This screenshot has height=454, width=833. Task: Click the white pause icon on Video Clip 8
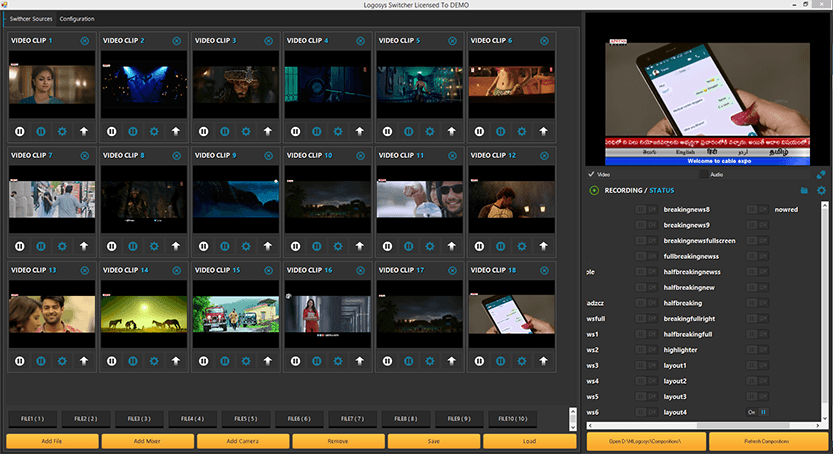tap(112, 246)
